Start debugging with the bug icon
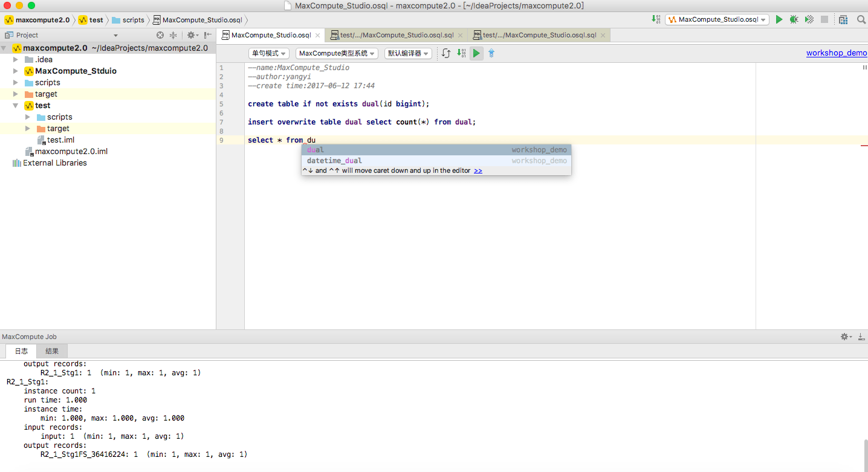Image resolution: width=868 pixels, height=472 pixels. [x=794, y=19]
